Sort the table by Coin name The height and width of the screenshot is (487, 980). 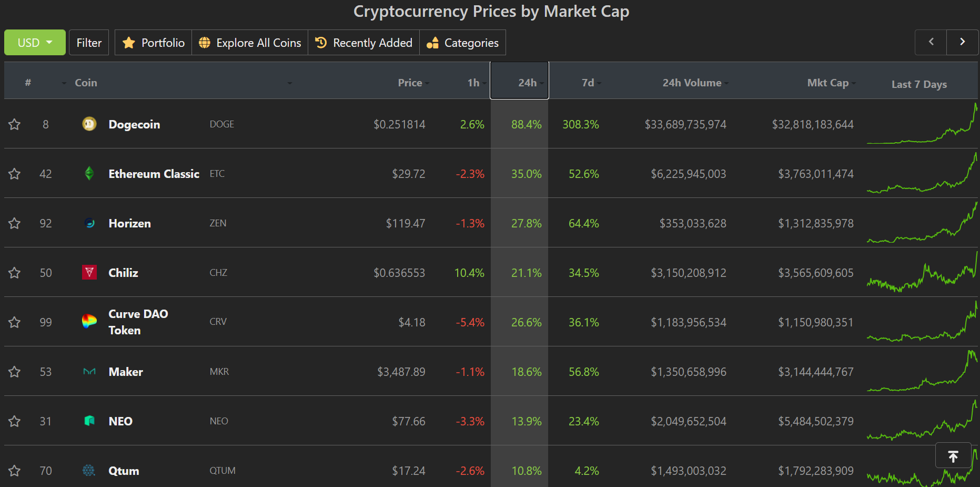[86, 83]
